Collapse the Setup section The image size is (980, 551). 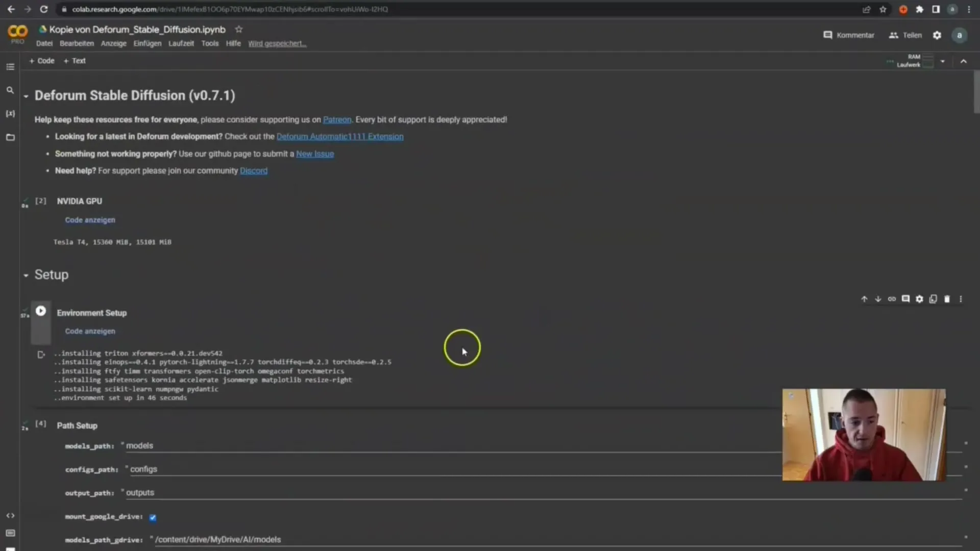pyautogui.click(x=26, y=275)
